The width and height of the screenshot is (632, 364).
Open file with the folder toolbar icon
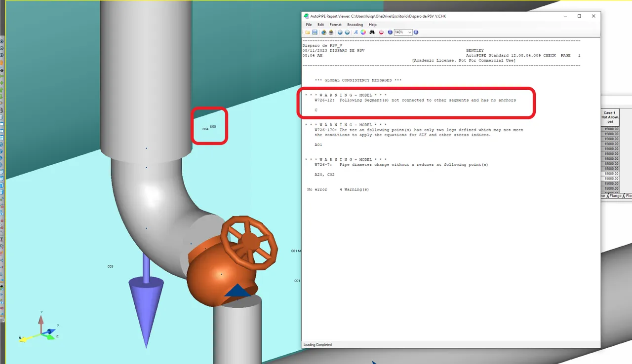[308, 32]
